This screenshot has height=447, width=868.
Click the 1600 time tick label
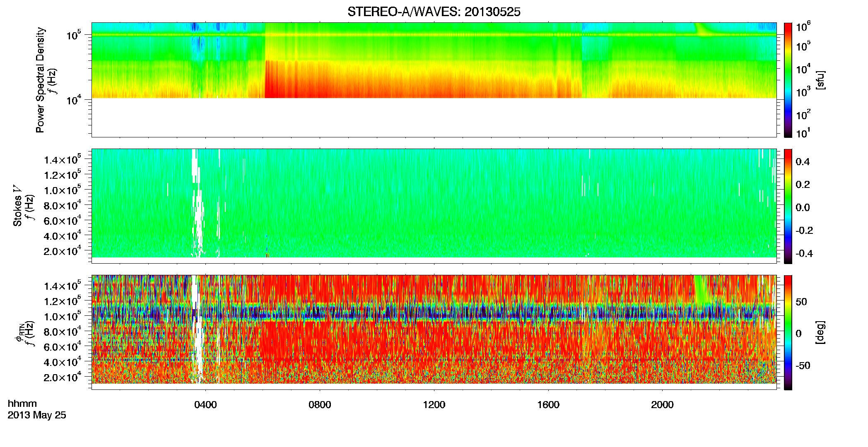pyautogui.click(x=548, y=405)
